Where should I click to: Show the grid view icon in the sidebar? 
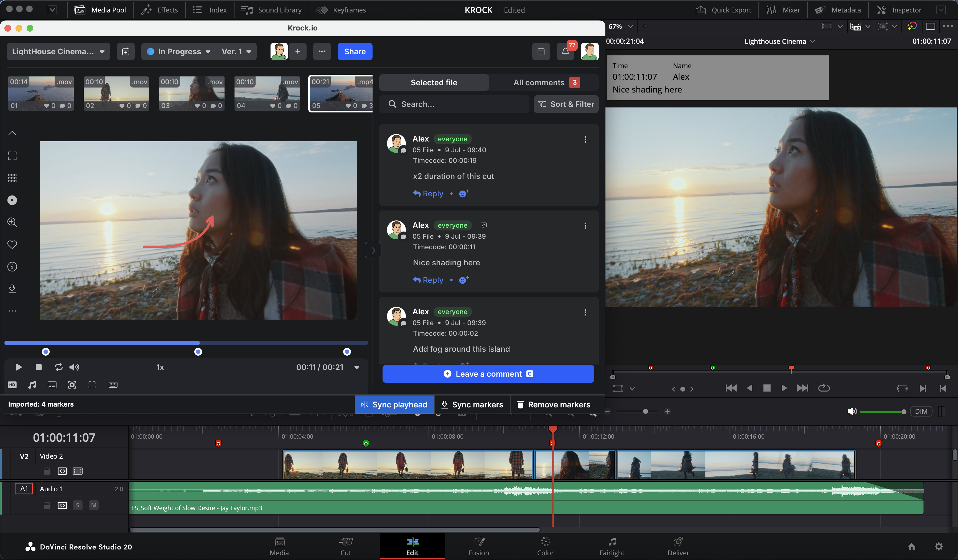tap(12, 178)
